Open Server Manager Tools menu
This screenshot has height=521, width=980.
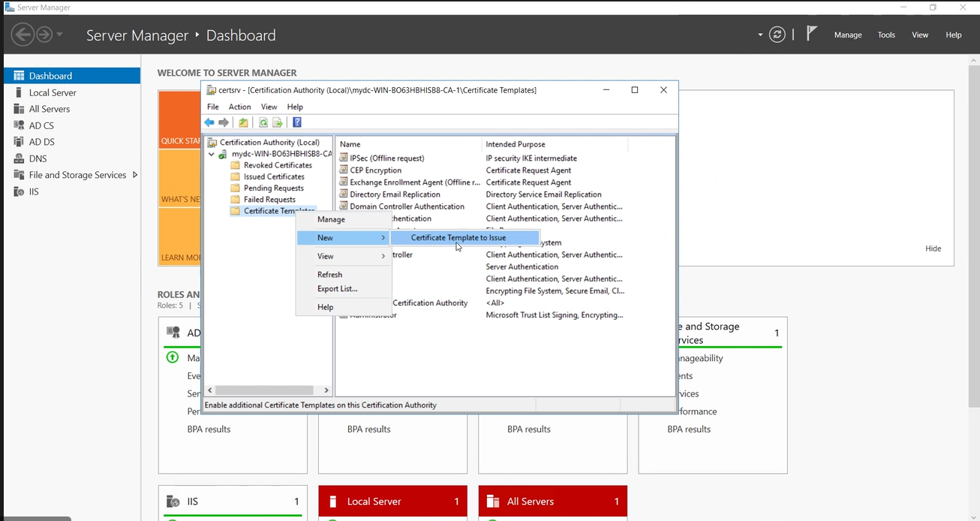coord(886,35)
